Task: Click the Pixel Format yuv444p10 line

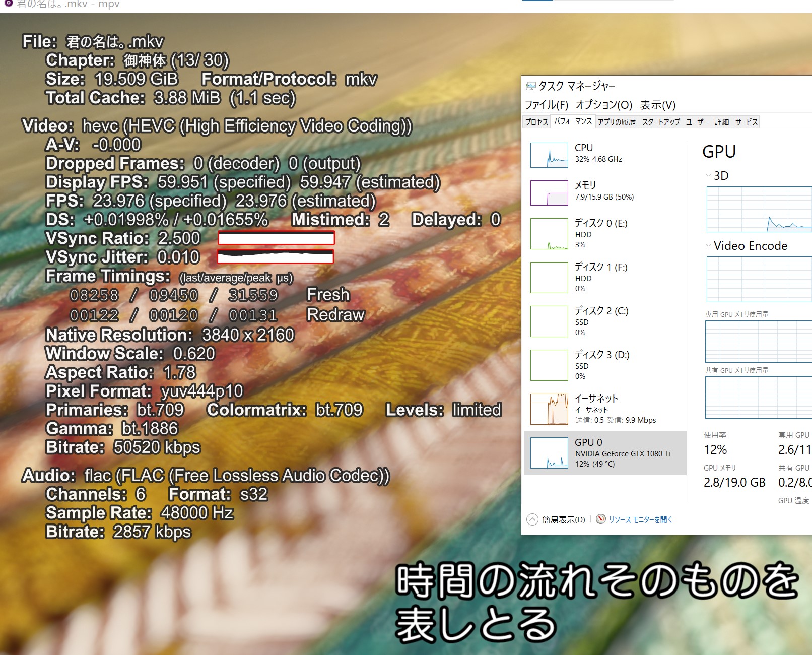Action: pos(145,391)
